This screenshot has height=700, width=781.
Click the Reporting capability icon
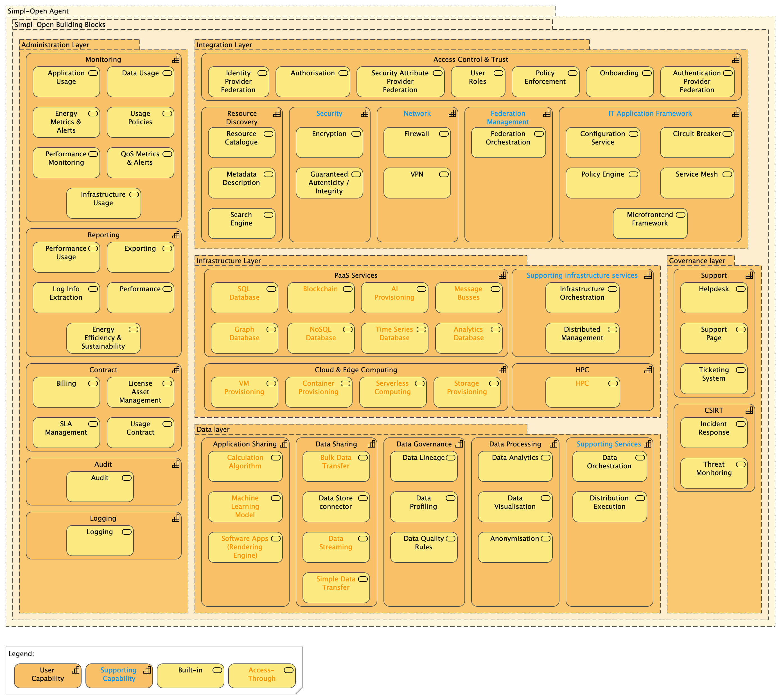point(176,235)
